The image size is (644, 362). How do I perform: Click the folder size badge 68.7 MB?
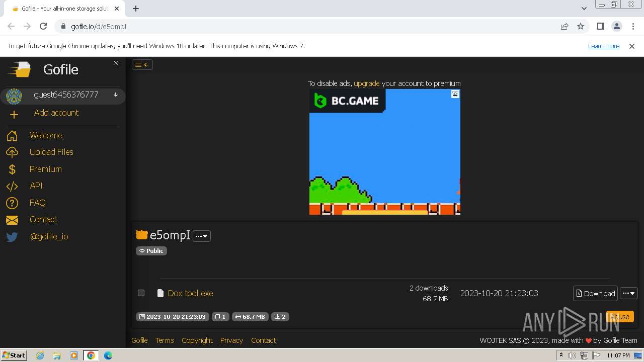(x=250, y=317)
